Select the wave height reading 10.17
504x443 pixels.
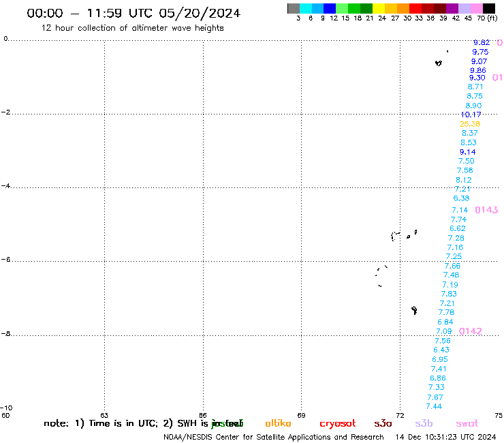point(471,114)
